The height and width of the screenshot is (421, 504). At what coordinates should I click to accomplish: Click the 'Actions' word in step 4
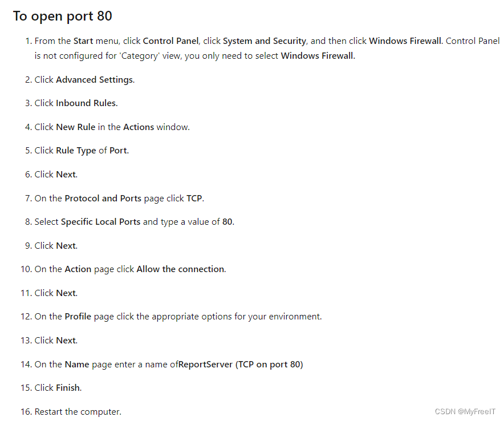pyautogui.click(x=139, y=127)
